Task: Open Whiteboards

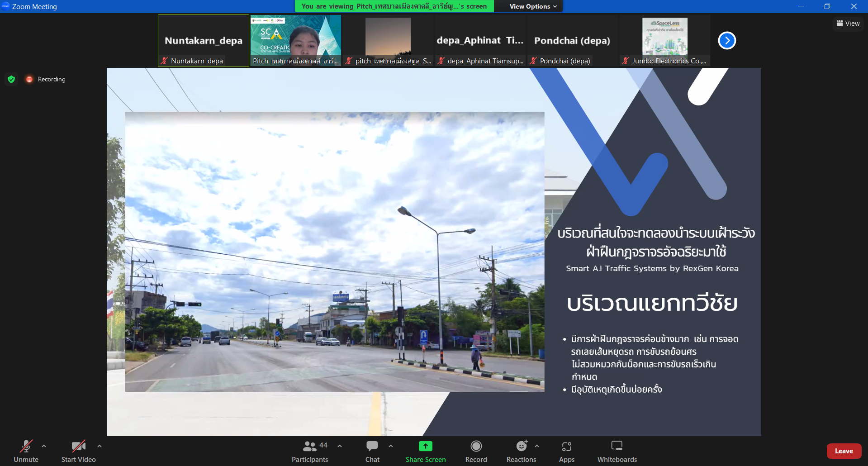Action: coord(617,451)
